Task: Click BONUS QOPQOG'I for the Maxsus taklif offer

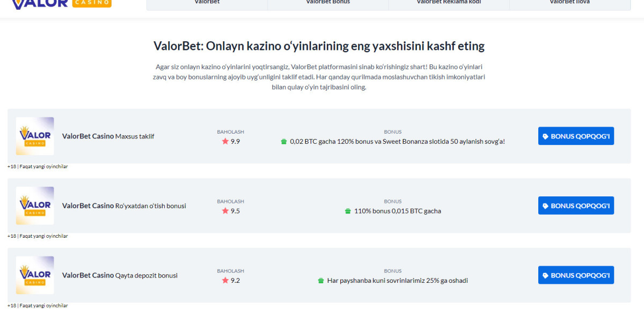Action: point(576,136)
